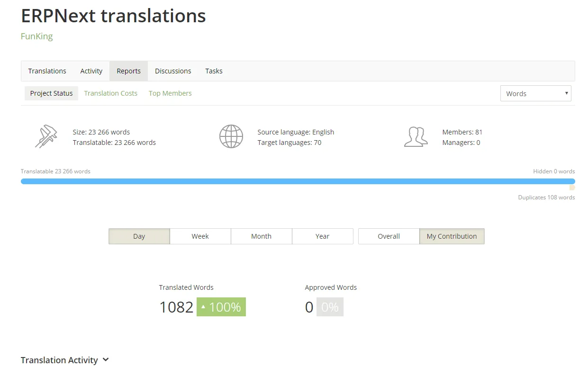This screenshot has width=588, height=376.
Task: Click the Translated Words label
Action: point(186,287)
